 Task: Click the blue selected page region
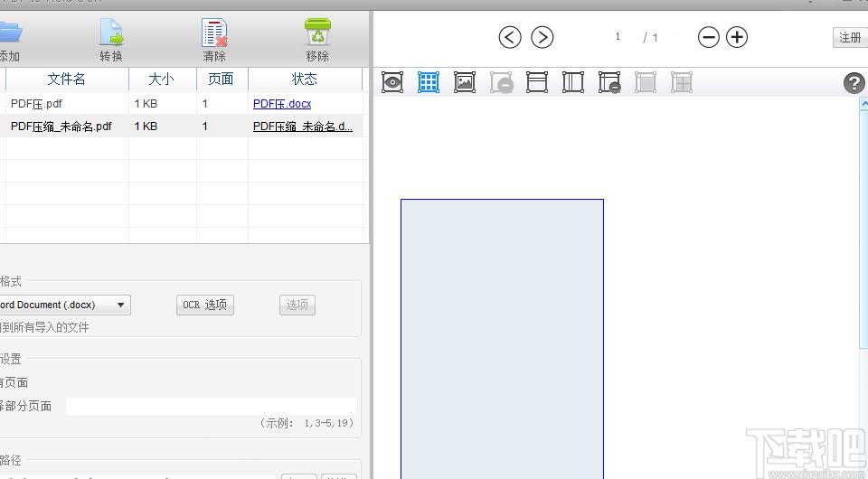click(502, 339)
